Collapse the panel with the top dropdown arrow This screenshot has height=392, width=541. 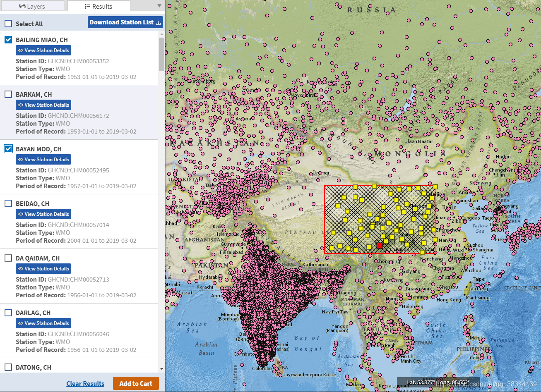[159, 6]
